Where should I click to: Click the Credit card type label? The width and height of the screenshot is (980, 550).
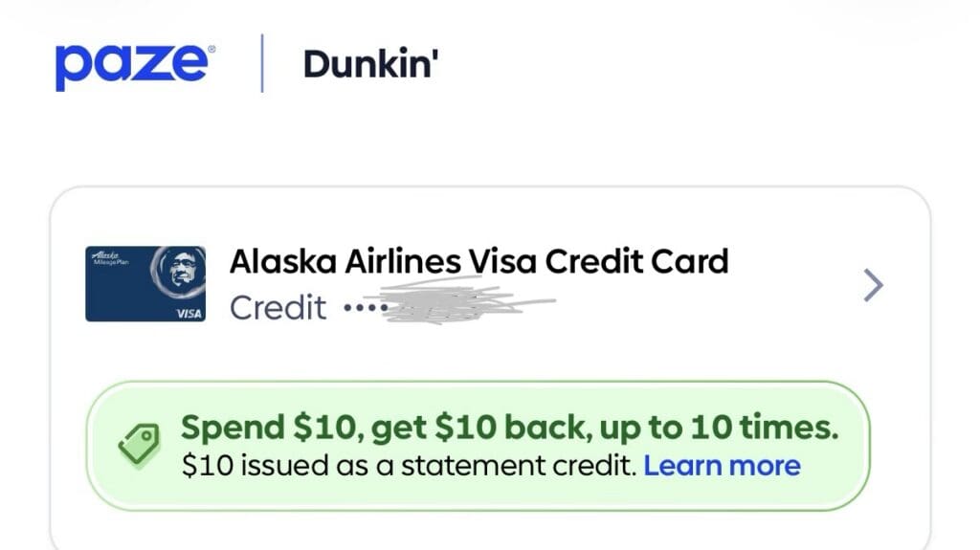click(x=278, y=308)
